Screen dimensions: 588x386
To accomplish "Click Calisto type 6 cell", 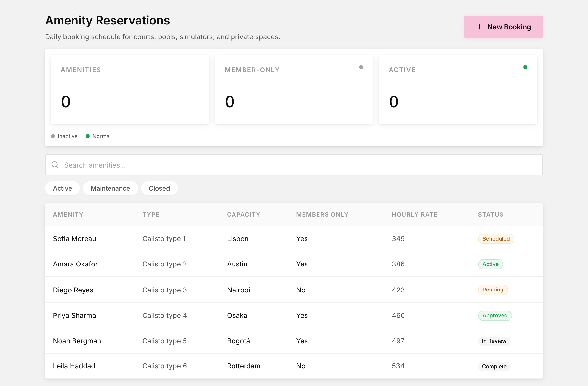I will (x=165, y=366).
